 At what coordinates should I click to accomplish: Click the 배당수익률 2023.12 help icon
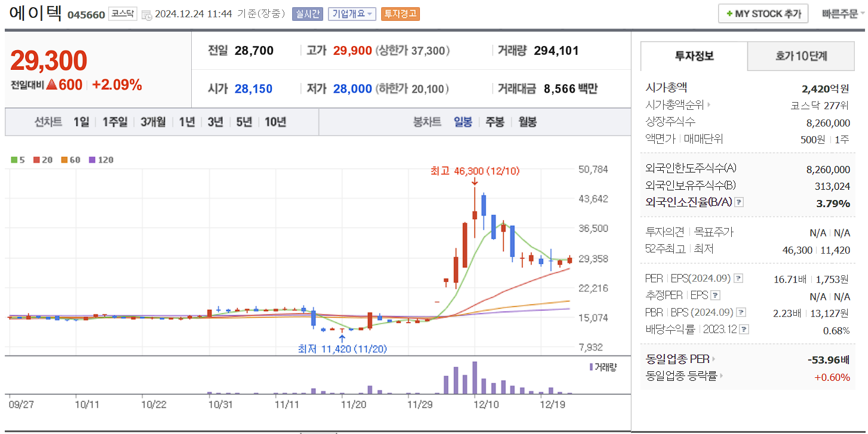coord(743,328)
